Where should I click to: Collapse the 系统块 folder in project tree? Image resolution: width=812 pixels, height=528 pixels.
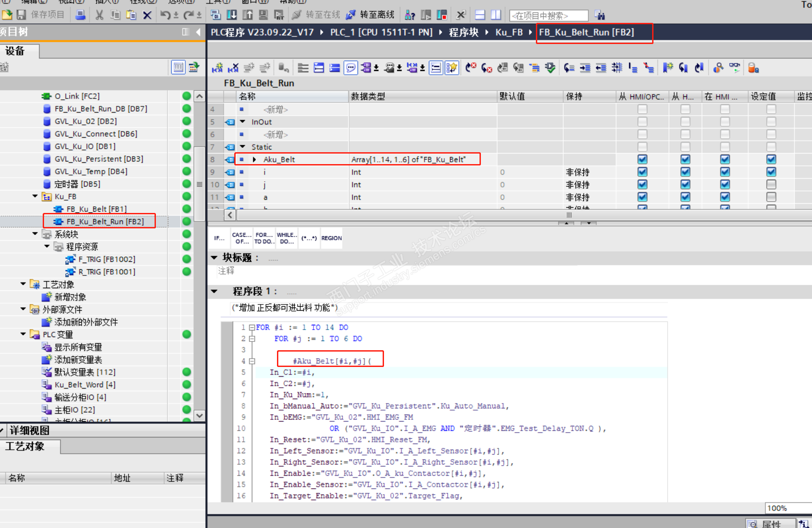[x=35, y=234]
